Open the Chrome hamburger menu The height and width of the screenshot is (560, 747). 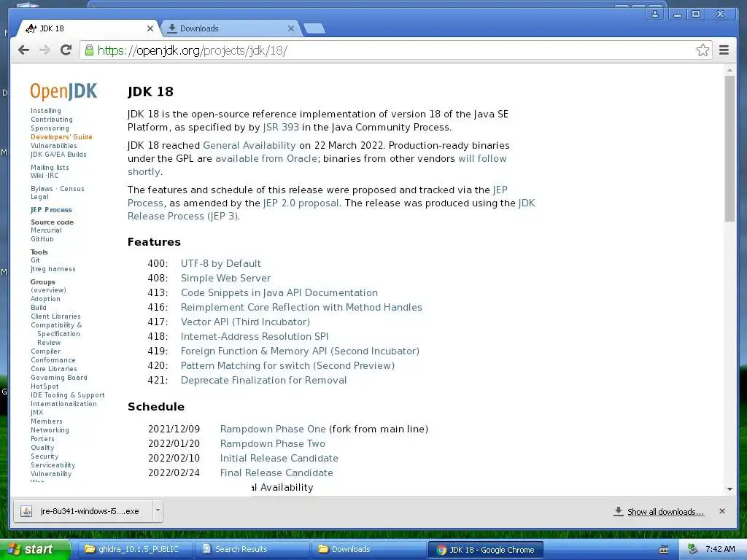pos(724,50)
